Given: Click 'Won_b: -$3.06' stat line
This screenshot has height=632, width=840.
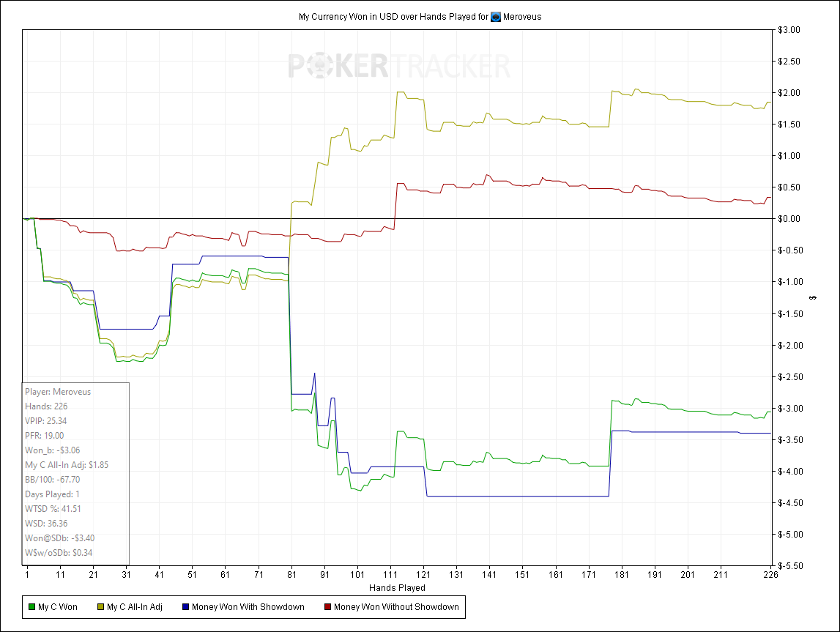Looking at the screenshot, I should (x=53, y=450).
